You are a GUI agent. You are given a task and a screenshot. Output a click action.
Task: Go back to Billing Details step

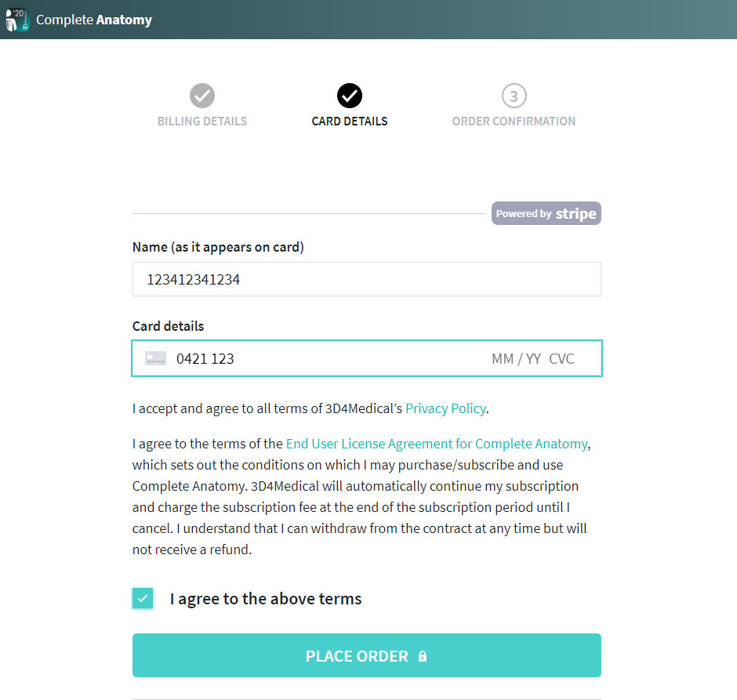(x=202, y=122)
